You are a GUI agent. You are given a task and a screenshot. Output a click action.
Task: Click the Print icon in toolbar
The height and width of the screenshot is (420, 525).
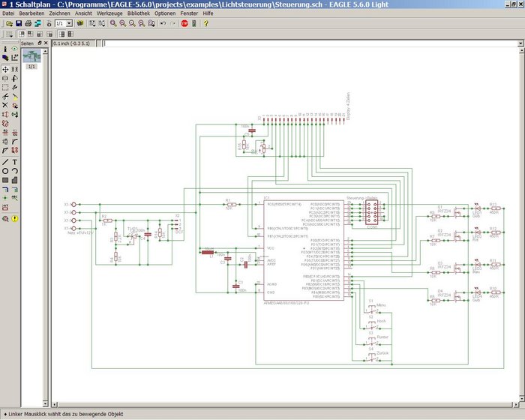click(x=28, y=23)
